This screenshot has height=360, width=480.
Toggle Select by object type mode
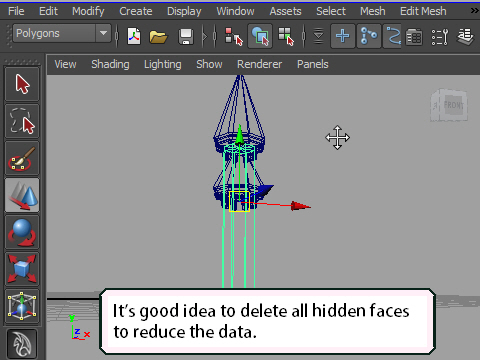tap(260, 36)
